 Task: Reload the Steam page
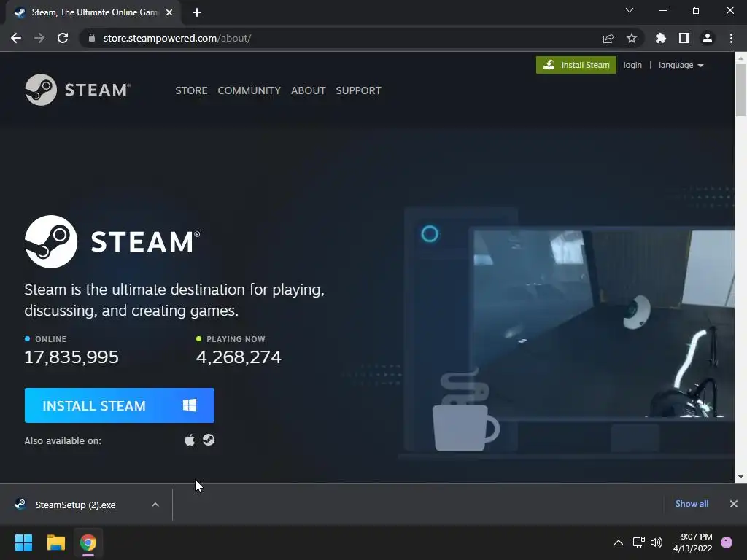pyautogui.click(x=63, y=38)
